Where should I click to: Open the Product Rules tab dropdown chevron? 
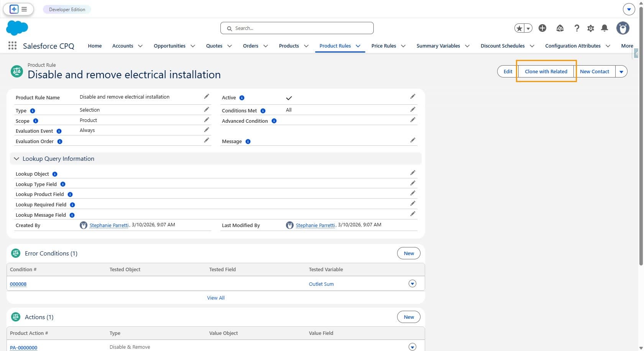click(x=358, y=46)
